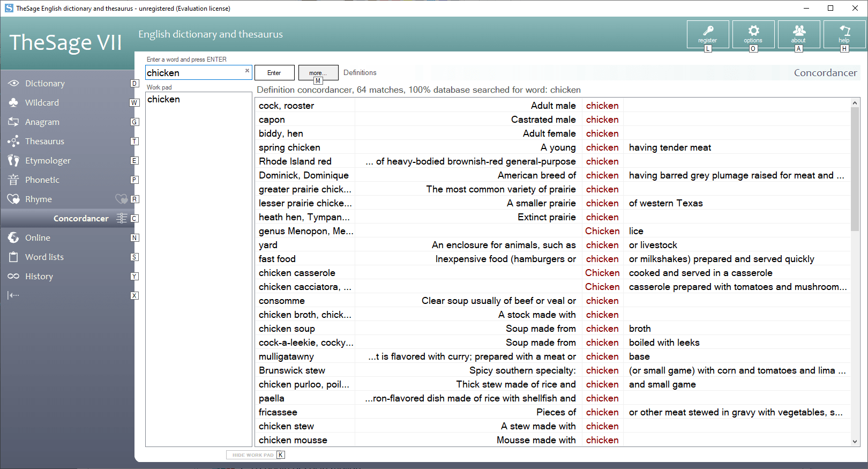Select the 'fast food' entry
Image resolution: width=868 pixels, height=469 pixels.
coord(278,259)
